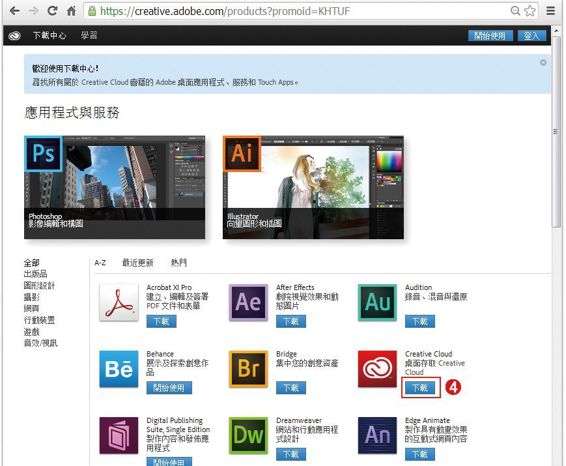
Task: Dismiss the welcome banner close icon
Action: point(543,62)
